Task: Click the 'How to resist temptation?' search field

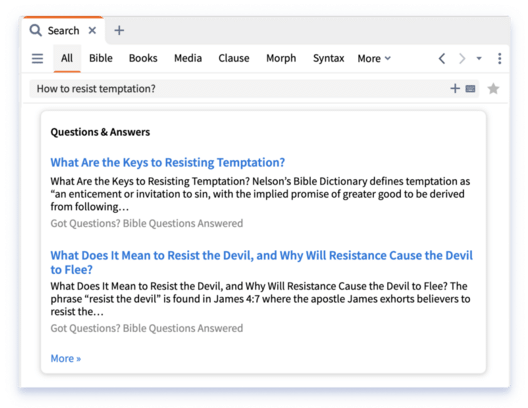Action: pos(239,89)
